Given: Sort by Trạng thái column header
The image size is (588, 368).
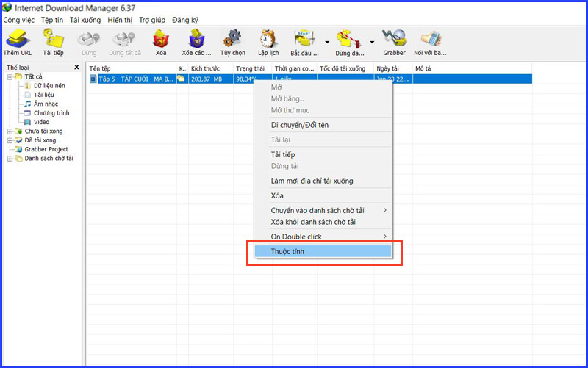Looking at the screenshot, I should click(x=252, y=68).
